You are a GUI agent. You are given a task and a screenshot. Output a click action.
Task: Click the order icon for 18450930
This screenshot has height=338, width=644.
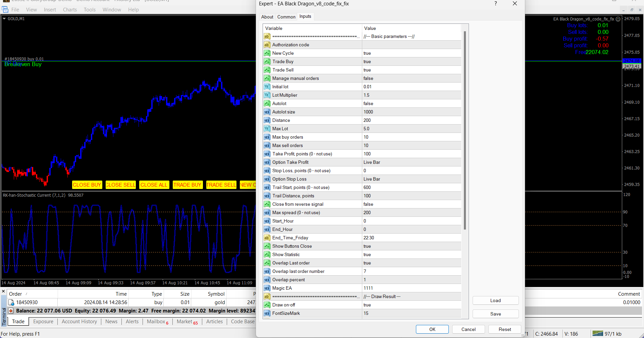pos(11,302)
